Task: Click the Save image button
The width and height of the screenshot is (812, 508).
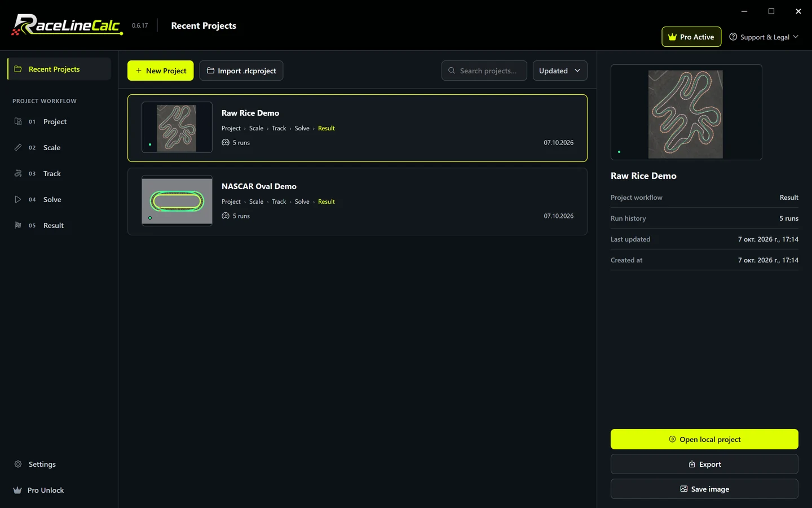Action: 704,489
